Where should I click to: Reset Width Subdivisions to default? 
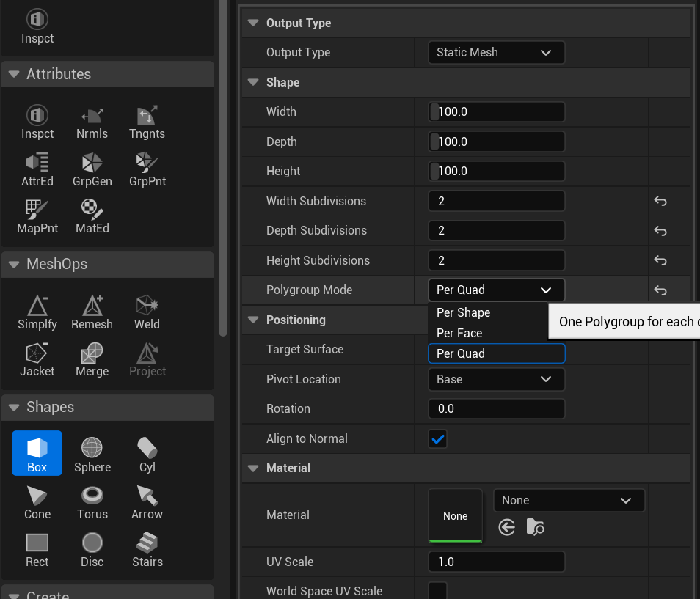point(660,201)
